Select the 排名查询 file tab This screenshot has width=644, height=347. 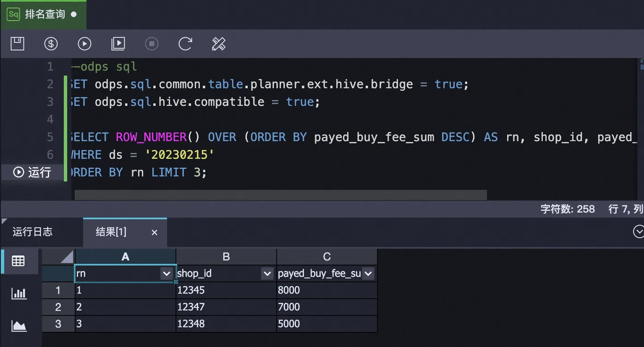43,14
